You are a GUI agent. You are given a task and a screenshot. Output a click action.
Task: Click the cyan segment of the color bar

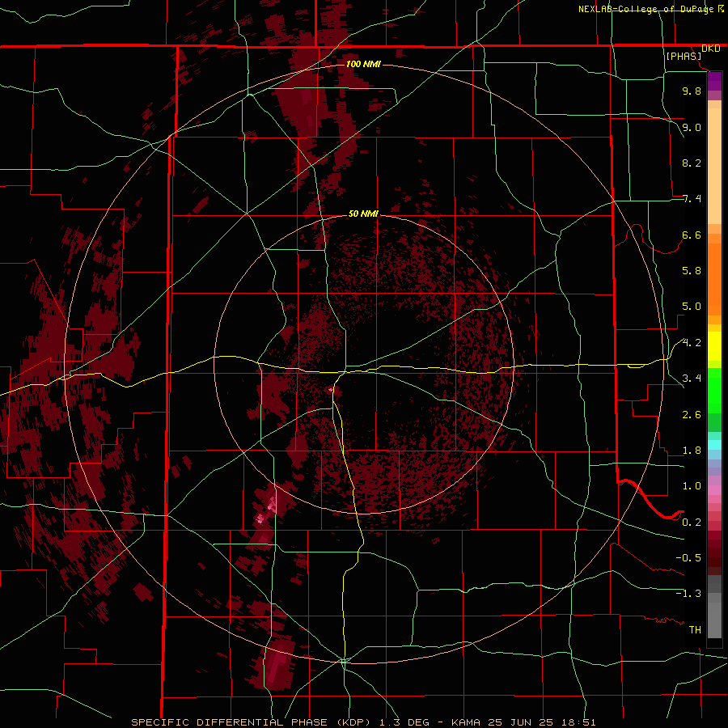click(x=714, y=444)
